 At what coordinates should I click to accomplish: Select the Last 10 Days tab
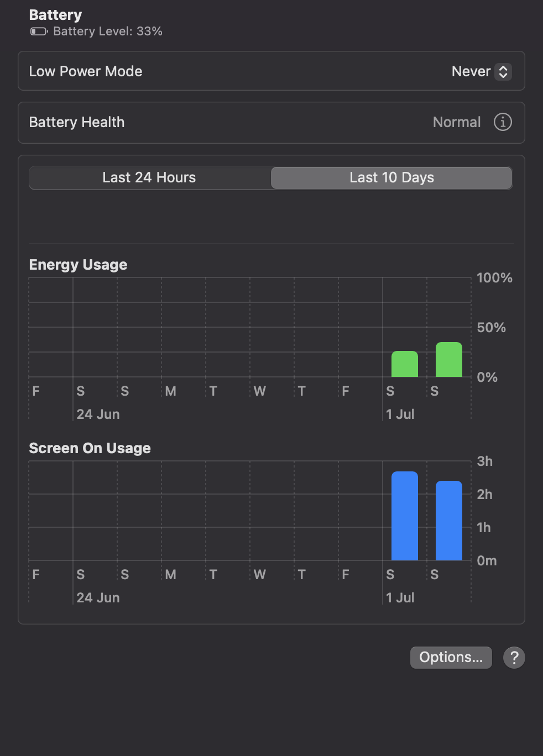point(391,177)
